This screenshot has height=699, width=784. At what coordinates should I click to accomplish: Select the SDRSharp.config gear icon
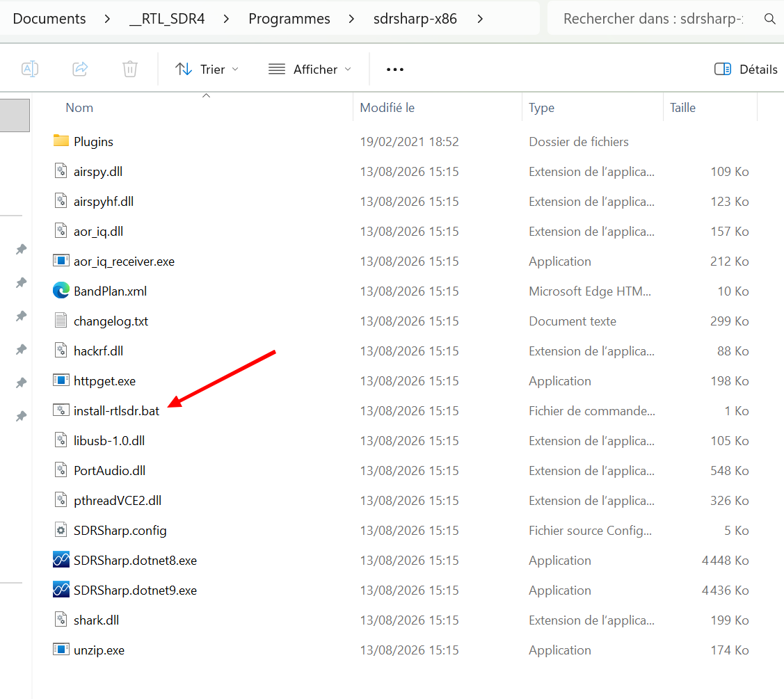click(x=61, y=530)
